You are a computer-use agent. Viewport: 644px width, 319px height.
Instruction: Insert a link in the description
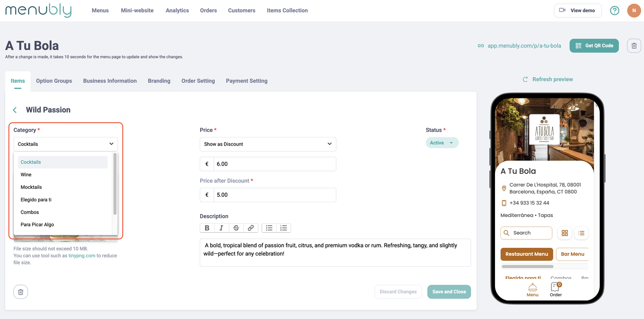click(251, 228)
